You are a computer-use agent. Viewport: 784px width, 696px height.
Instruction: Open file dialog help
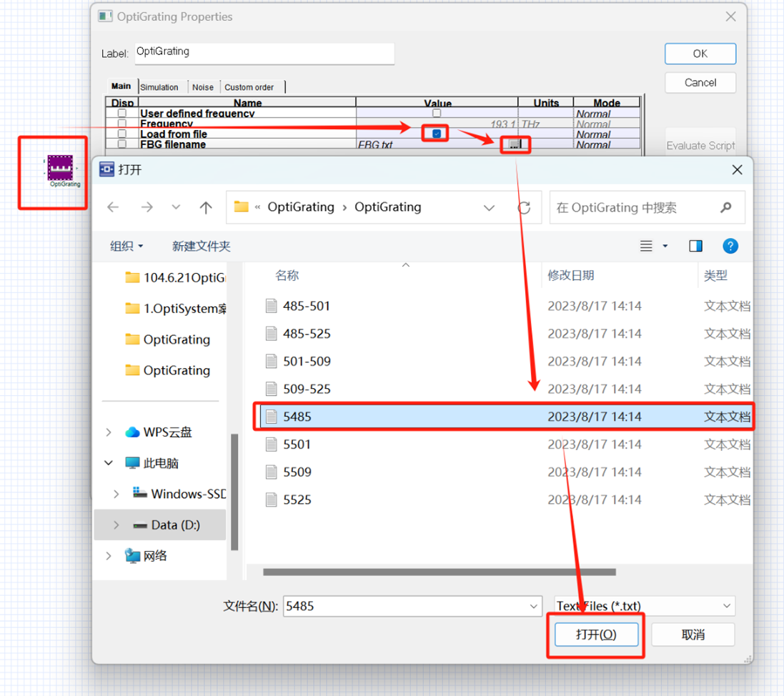[730, 246]
